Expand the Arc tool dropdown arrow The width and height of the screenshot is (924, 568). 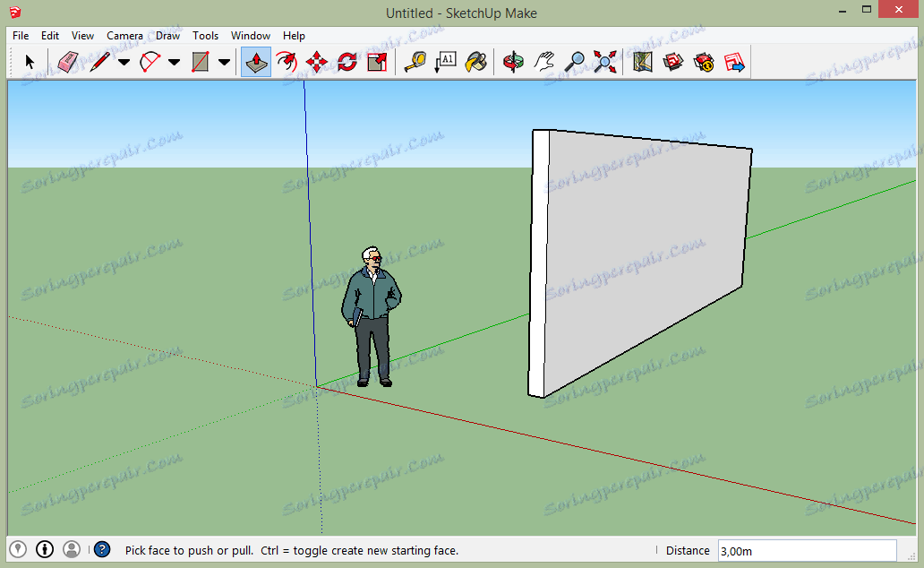click(174, 63)
